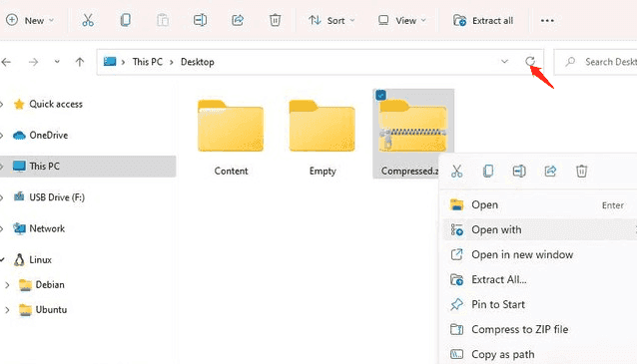This screenshot has width=637, height=364.
Task: Select Quick access in the sidebar
Action: 56,105
